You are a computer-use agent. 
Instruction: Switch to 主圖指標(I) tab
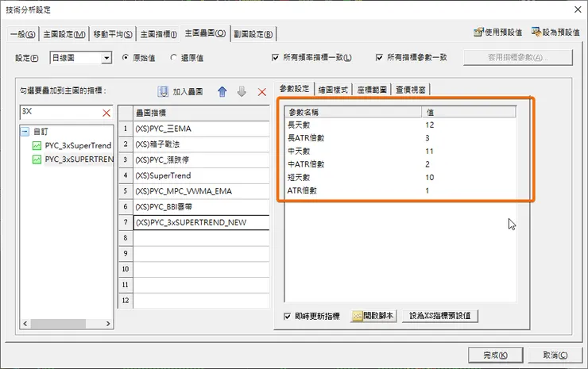158,34
